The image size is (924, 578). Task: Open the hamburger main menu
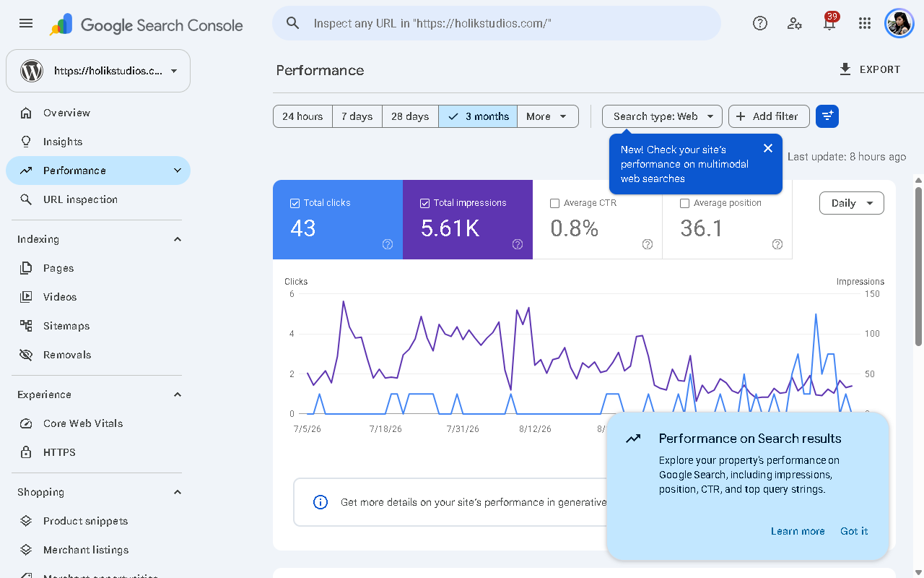point(26,23)
